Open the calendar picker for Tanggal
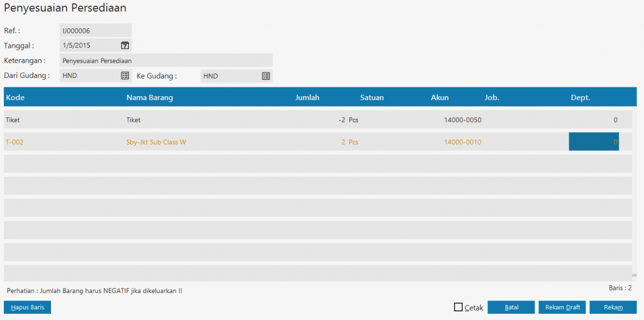 point(125,45)
